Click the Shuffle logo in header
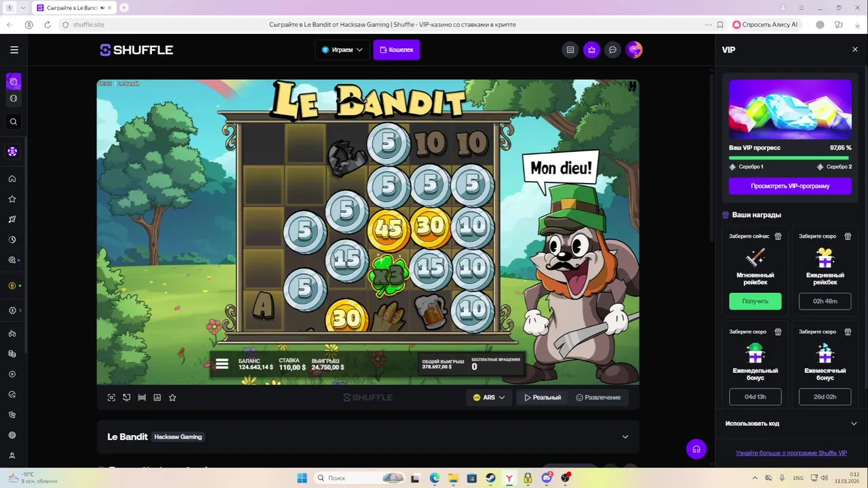868x488 pixels. point(136,49)
